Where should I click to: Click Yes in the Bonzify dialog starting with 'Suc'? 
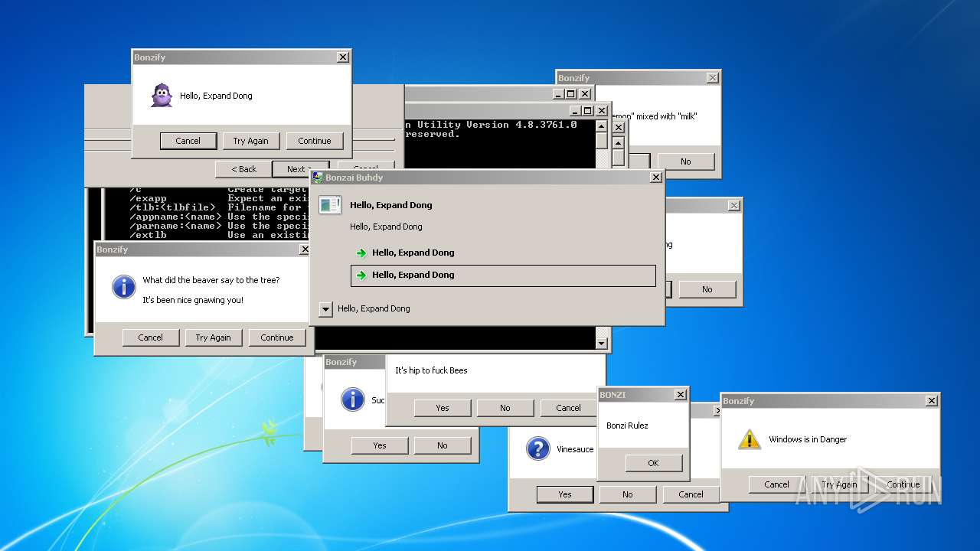coord(380,445)
